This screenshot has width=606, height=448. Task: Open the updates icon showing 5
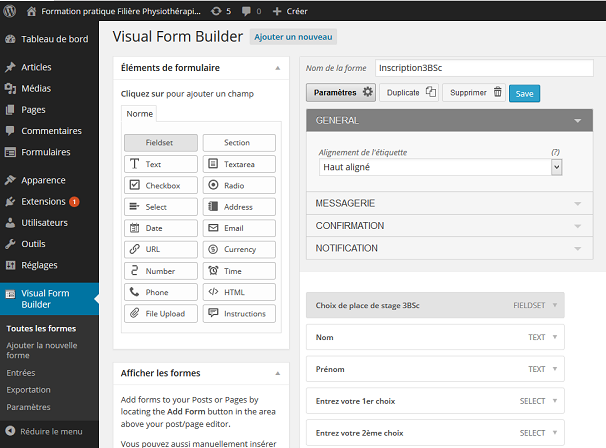click(x=221, y=10)
